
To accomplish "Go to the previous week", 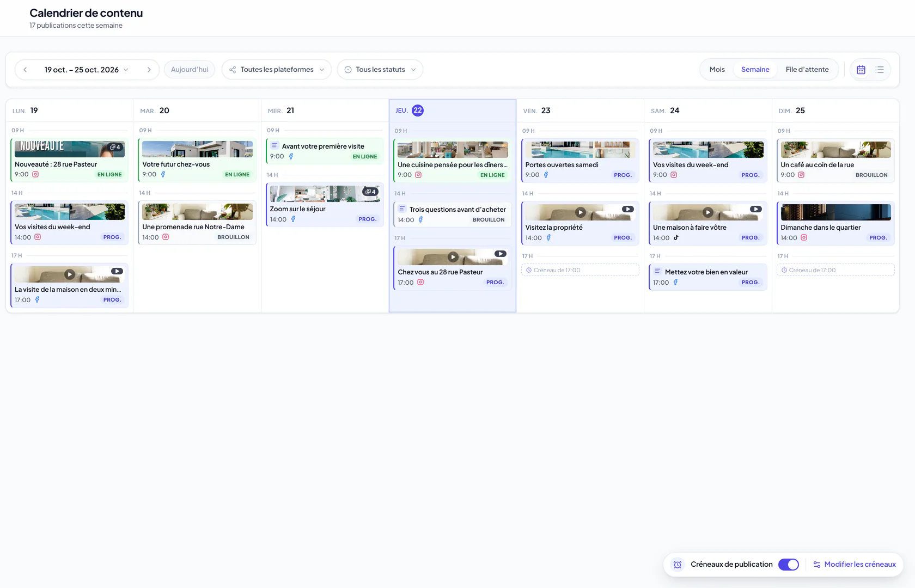I will pos(25,70).
